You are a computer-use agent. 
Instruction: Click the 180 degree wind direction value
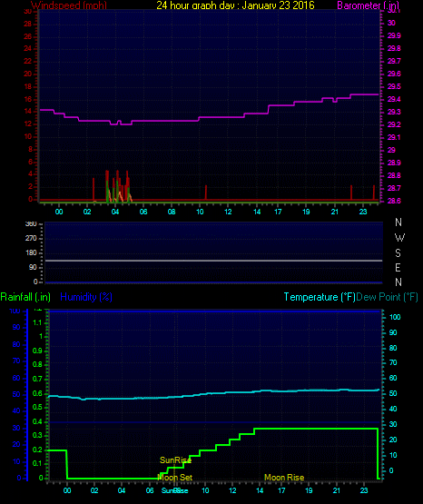pyautogui.click(x=31, y=253)
